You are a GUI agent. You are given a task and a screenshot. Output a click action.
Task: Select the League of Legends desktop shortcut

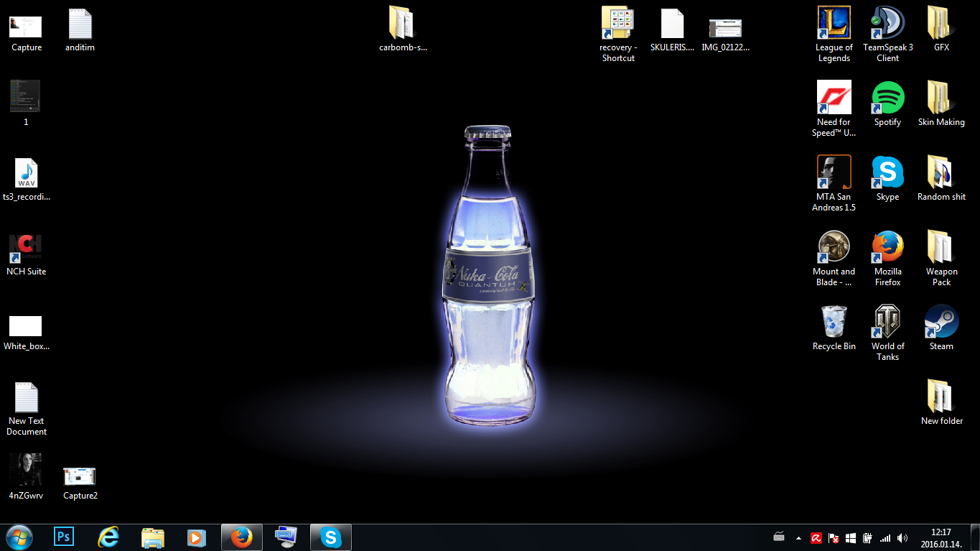(834, 34)
